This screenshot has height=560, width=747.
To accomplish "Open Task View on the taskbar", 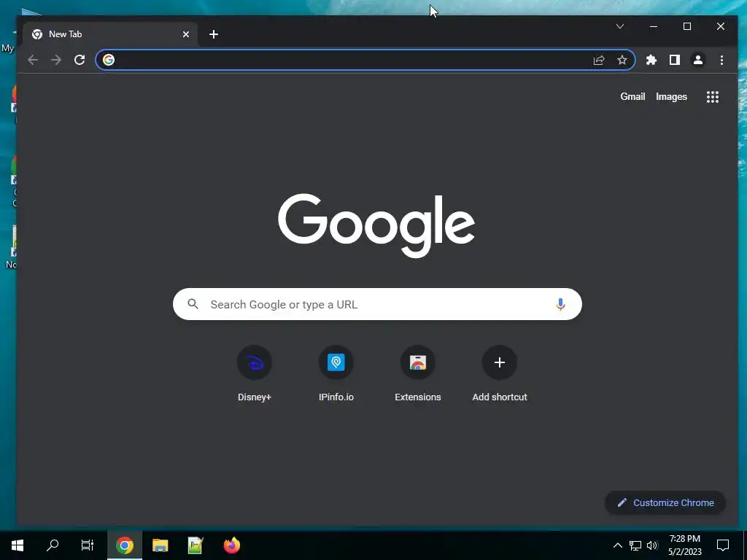I will (88, 545).
